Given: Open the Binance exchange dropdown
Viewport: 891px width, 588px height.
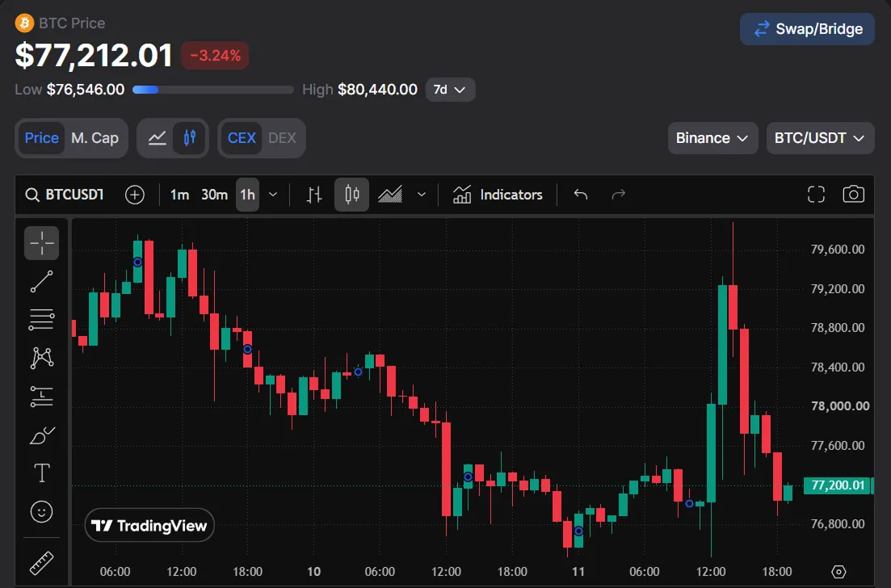Looking at the screenshot, I should click(712, 138).
